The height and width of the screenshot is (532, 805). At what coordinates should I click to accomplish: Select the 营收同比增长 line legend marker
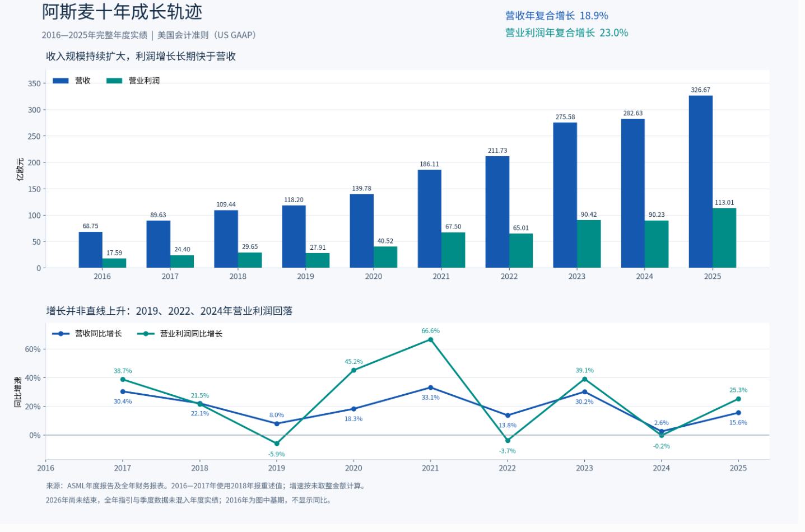coord(61,334)
